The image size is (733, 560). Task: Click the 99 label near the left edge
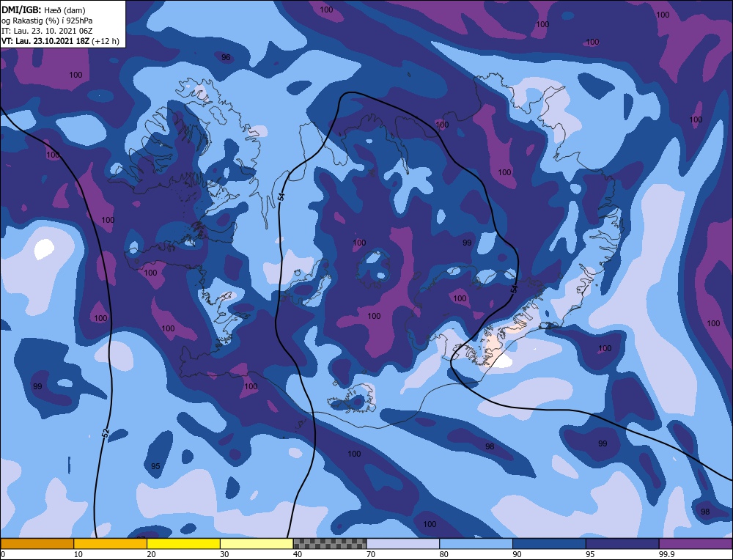click(38, 386)
